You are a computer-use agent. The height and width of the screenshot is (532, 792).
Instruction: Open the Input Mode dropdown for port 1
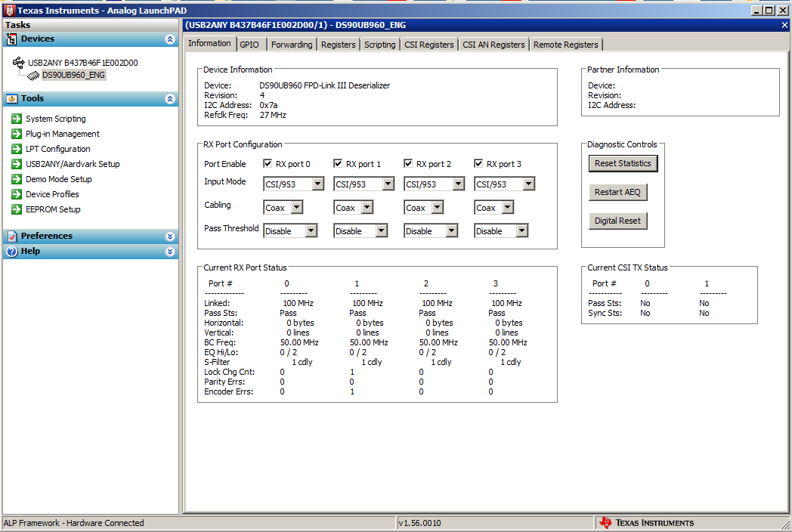[388, 184]
